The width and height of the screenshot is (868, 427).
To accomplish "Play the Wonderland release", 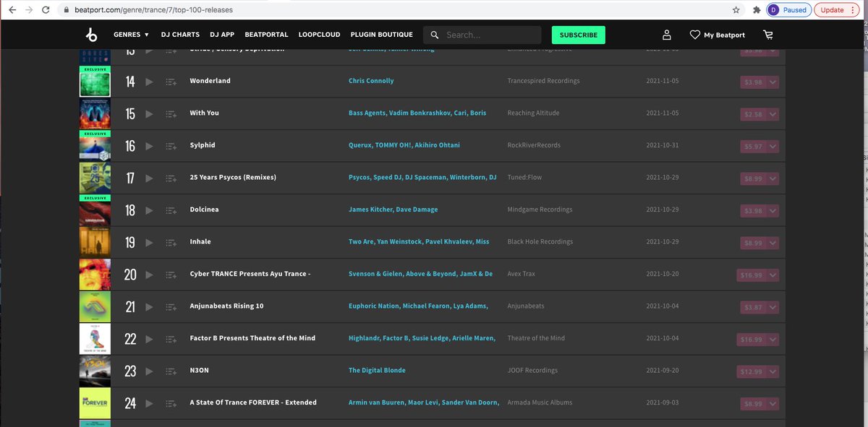I will (149, 82).
